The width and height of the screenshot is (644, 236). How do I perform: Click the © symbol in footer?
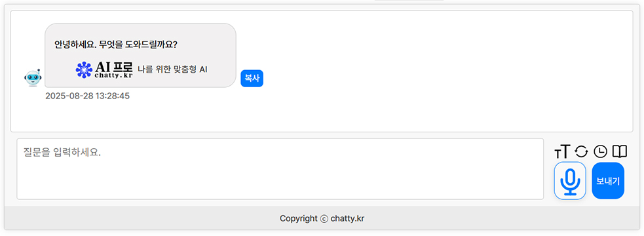324,219
